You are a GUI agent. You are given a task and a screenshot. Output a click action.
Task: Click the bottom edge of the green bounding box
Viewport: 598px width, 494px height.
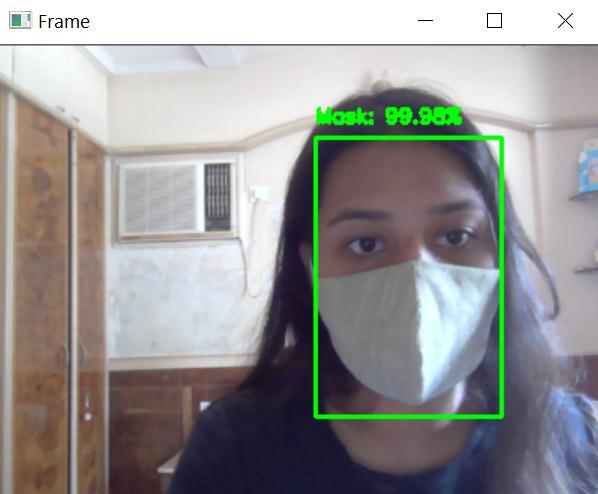(408, 416)
